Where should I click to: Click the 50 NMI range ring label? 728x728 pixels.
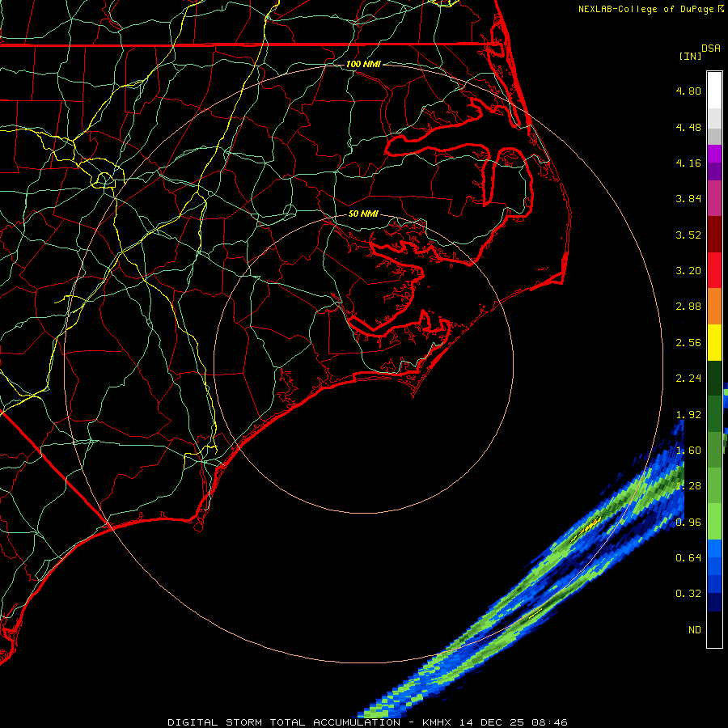363,214
